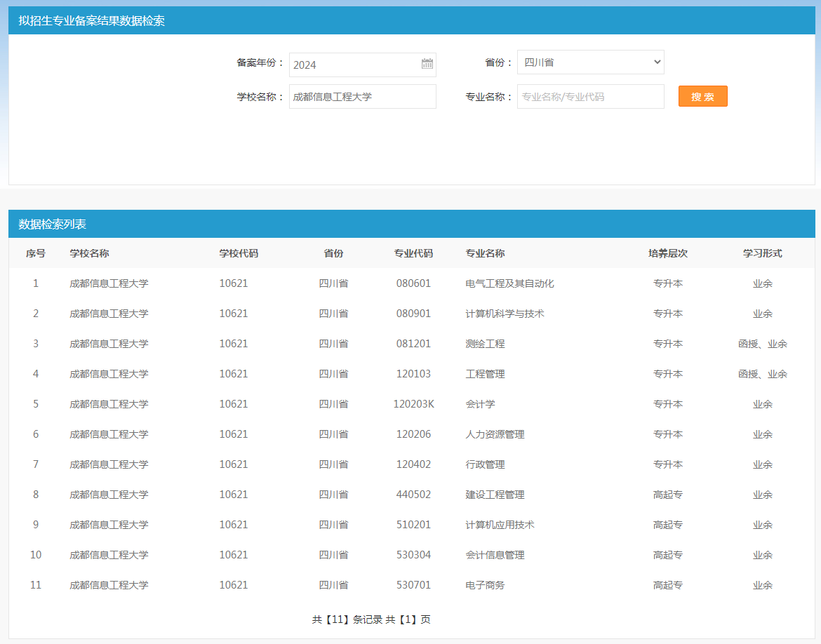Open the 省份 dropdown showing 四川省
The width and height of the screenshot is (821, 644).
coord(590,62)
